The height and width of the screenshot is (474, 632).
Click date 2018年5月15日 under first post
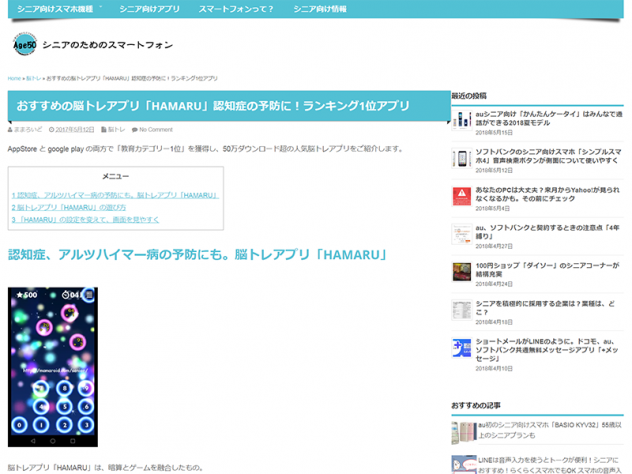coord(494,132)
